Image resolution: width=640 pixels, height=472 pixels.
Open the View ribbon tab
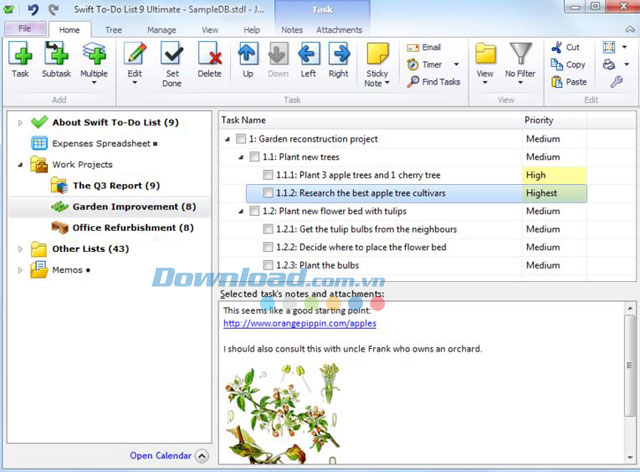click(x=210, y=30)
